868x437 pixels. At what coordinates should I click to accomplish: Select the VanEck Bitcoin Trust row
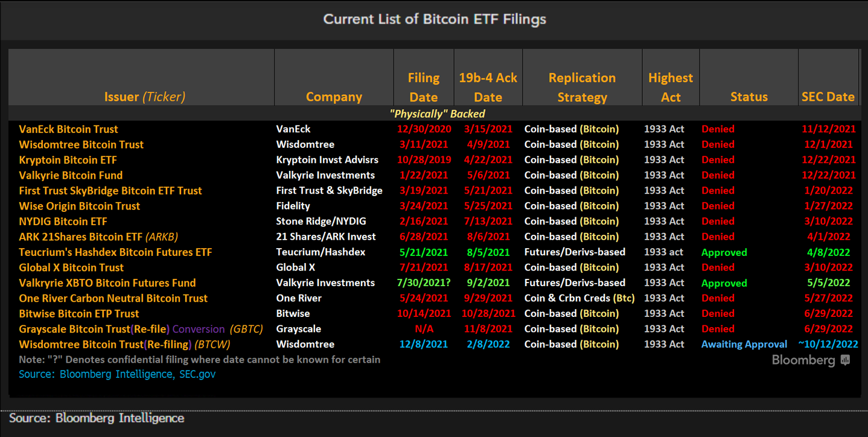pyautogui.click(x=435, y=129)
